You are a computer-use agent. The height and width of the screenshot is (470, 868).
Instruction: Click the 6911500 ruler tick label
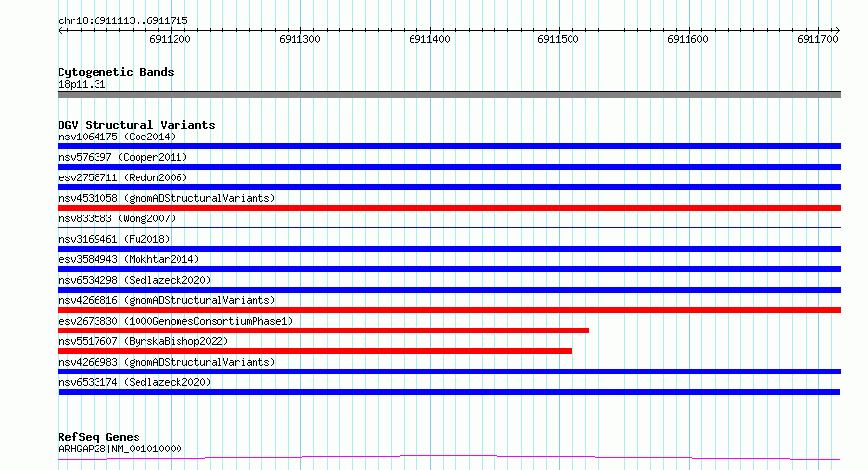[558, 39]
